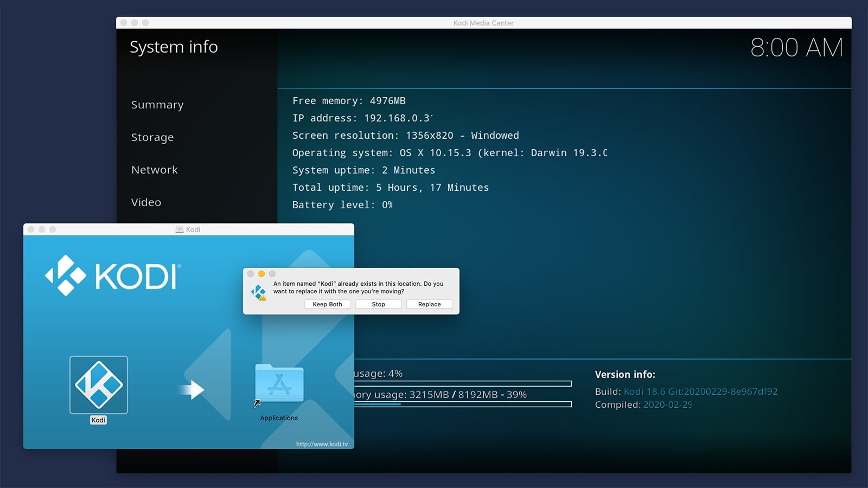
Task: Click the Battery level: 0% line
Action: pyautogui.click(x=342, y=205)
